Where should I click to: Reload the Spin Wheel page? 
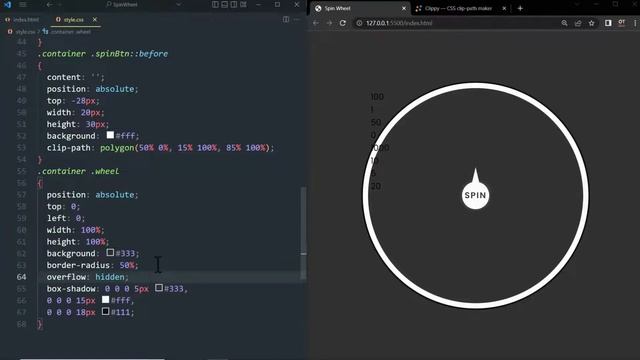click(343, 23)
